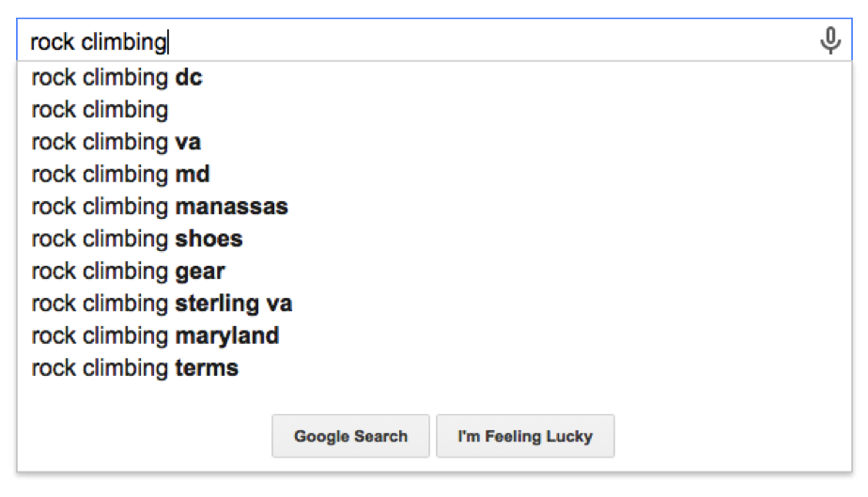Click the I'm Feeling Lucky button
Screen dimensions: 868x497
pos(525,436)
